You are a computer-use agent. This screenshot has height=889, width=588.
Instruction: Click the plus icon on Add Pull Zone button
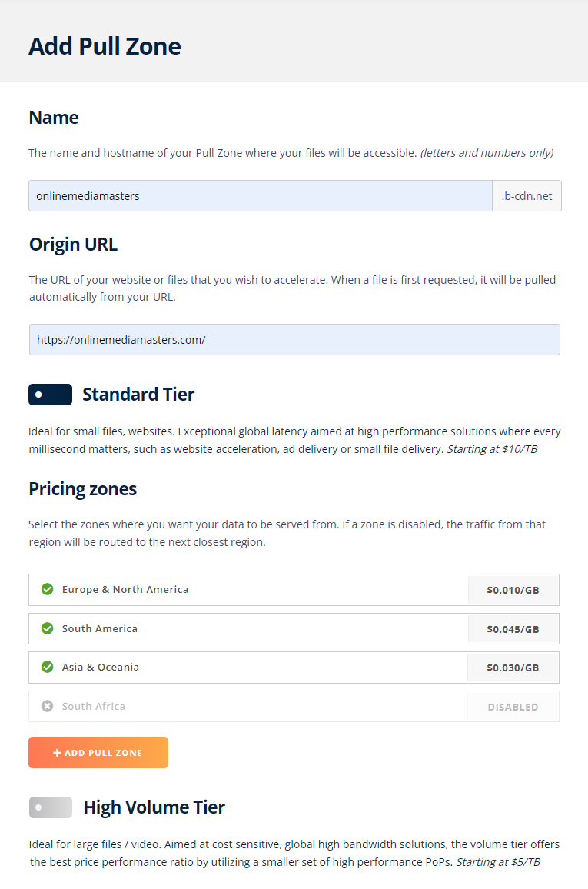[x=57, y=752]
